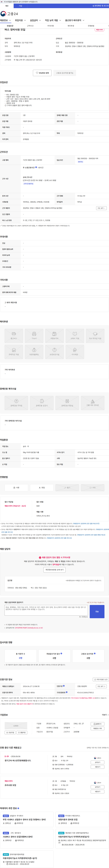The image size is (109, 868).
Task: Select the 면접 screening step
Action: coord(42,488)
